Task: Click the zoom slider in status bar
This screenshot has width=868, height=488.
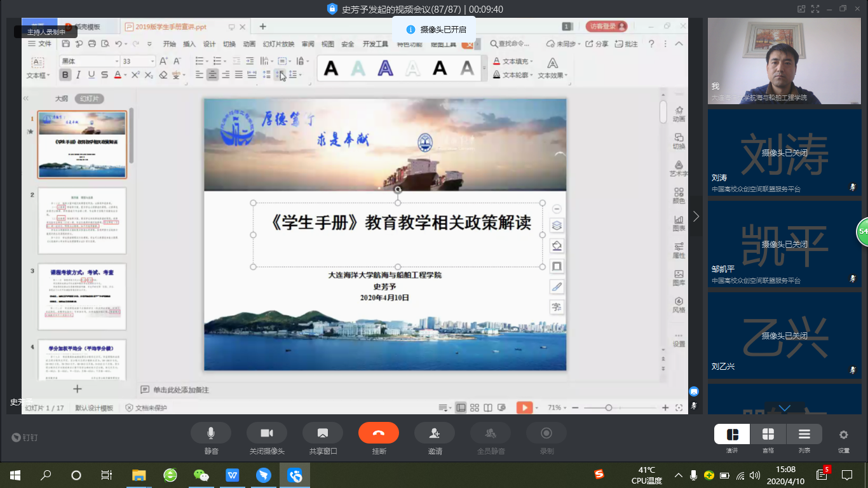Action: coord(609,408)
